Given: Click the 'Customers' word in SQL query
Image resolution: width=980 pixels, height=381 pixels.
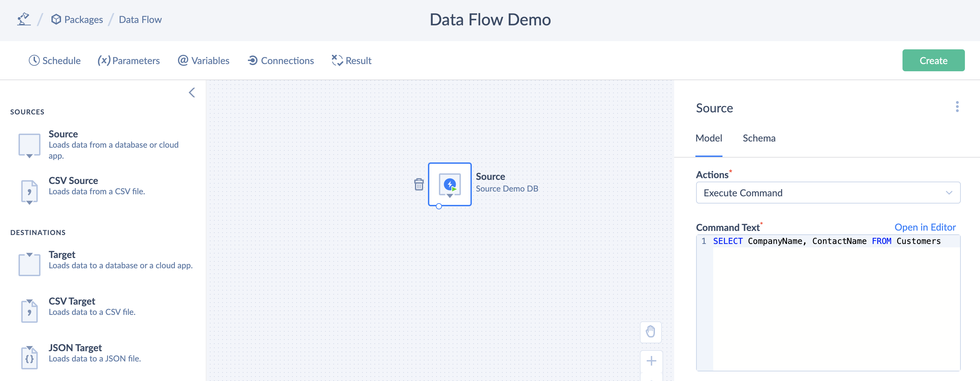Looking at the screenshot, I should point(918,241).
